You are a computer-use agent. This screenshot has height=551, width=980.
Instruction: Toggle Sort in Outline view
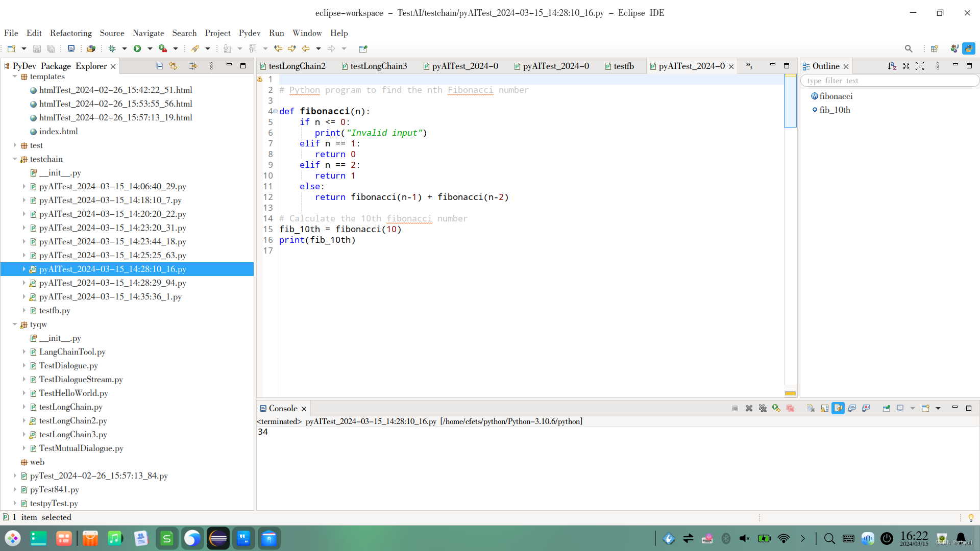click(x=892, y=66)
